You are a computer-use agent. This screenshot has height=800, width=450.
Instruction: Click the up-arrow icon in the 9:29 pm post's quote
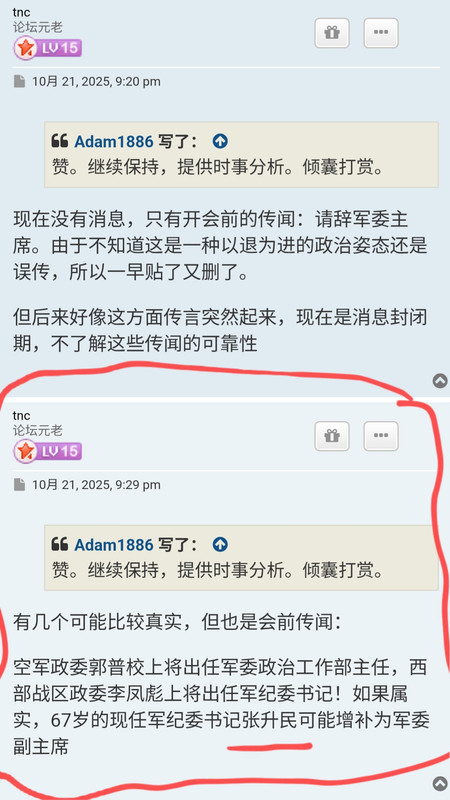(220, 544)
